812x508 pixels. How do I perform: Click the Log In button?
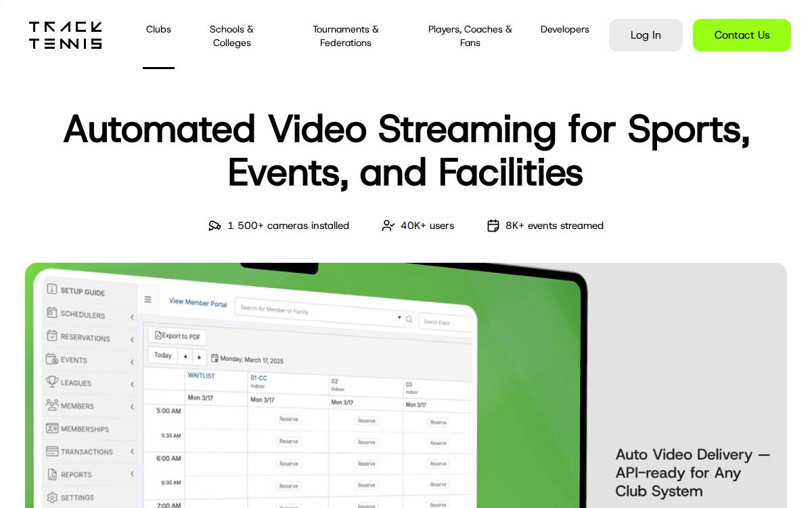click(646, 35)
